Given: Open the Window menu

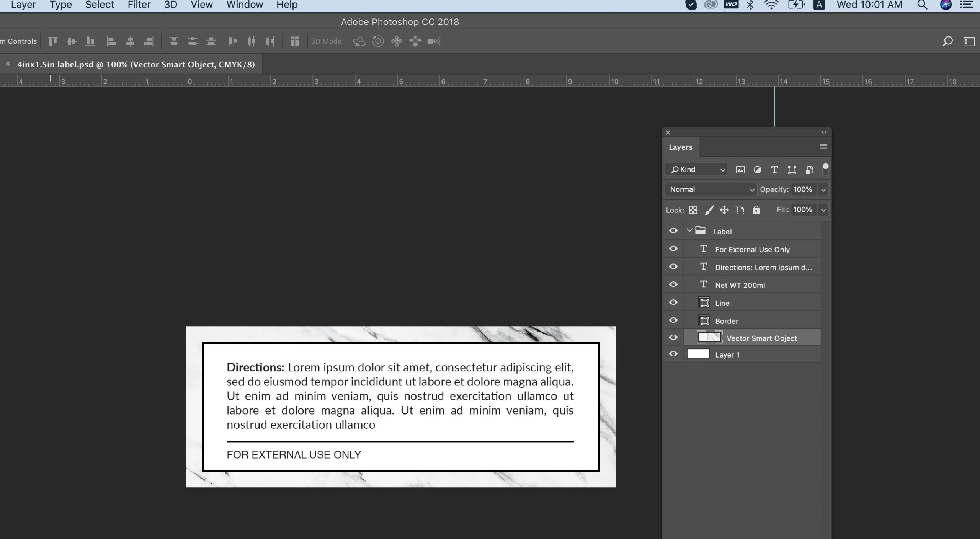Looking at the screenshot, I should click(x=245, y=5).
